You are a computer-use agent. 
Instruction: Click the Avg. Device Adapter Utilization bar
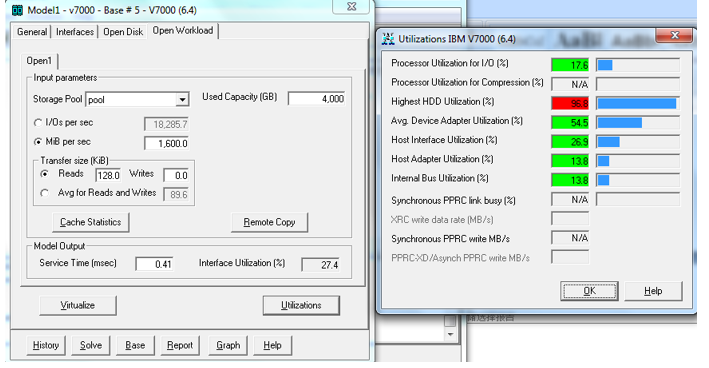638,123
